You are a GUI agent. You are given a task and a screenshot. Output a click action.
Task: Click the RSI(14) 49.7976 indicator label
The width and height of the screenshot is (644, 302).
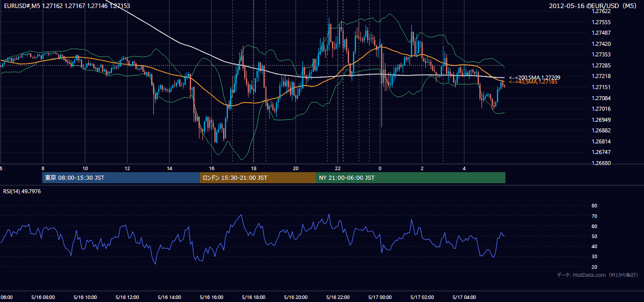click(22, 191)
